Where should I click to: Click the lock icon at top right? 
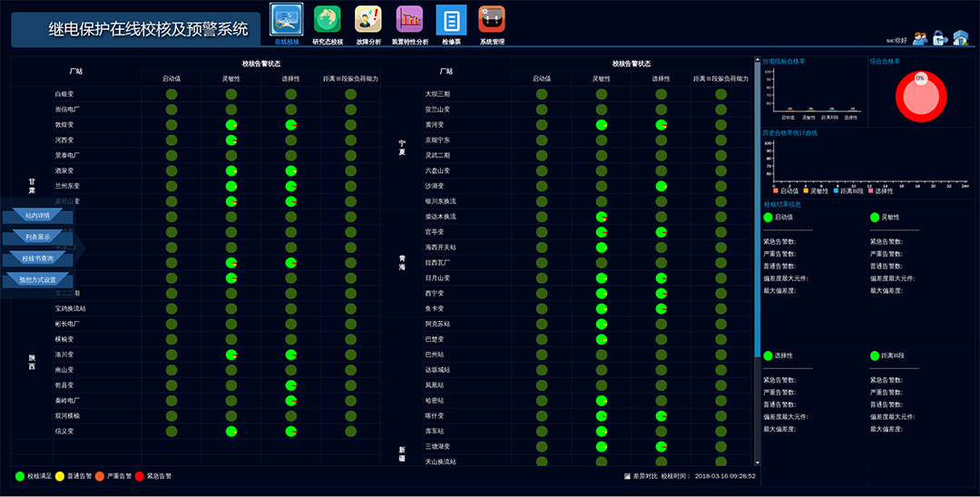(939, 38)
